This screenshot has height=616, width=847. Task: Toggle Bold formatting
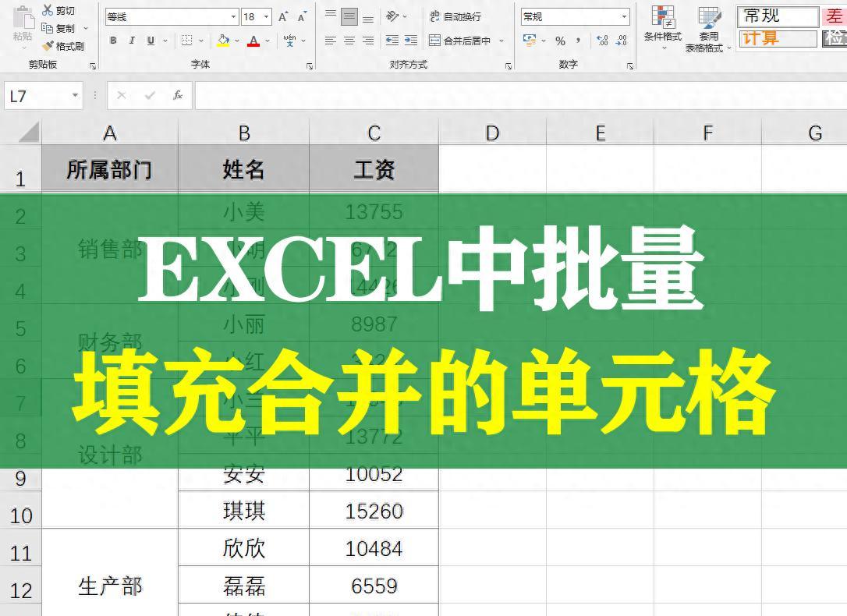[x=113, y=41]
